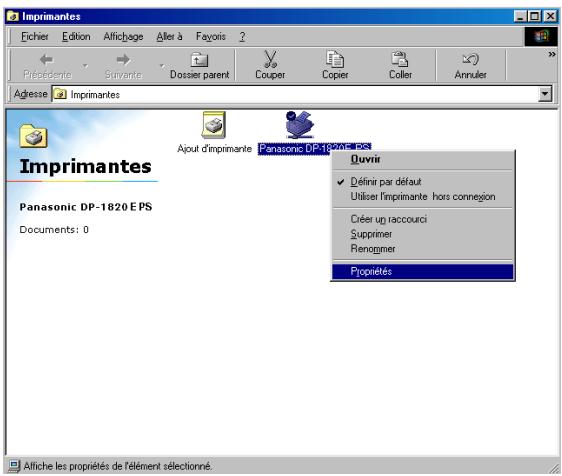Viewport: 562px width, 476px height.
Task: Choose Propriétés in the context menu
Action: coord(423,272)
